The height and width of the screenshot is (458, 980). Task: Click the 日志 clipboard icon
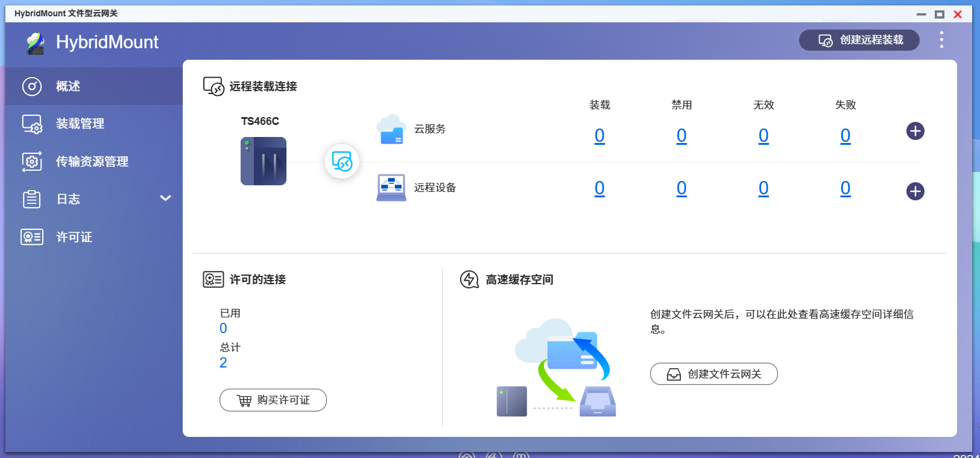click(x=32, y=199)
